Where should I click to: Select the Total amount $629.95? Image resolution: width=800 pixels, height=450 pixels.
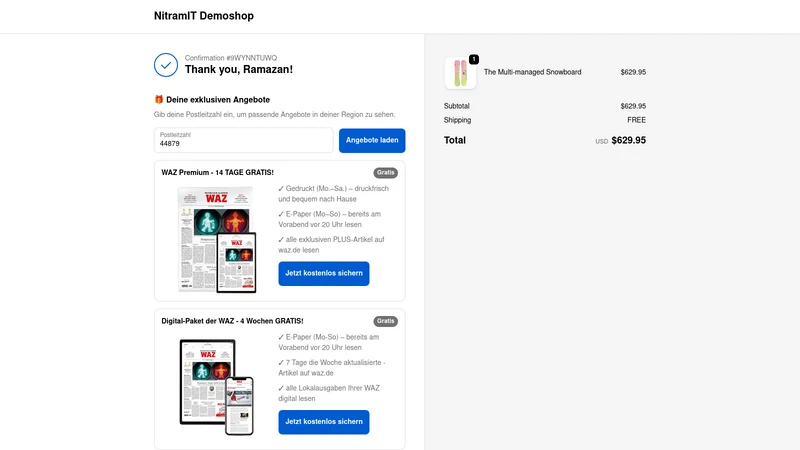click(629, 140)
